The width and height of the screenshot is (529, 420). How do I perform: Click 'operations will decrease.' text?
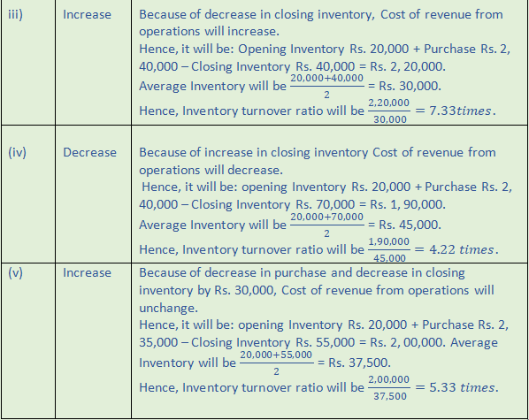[211, 170]
